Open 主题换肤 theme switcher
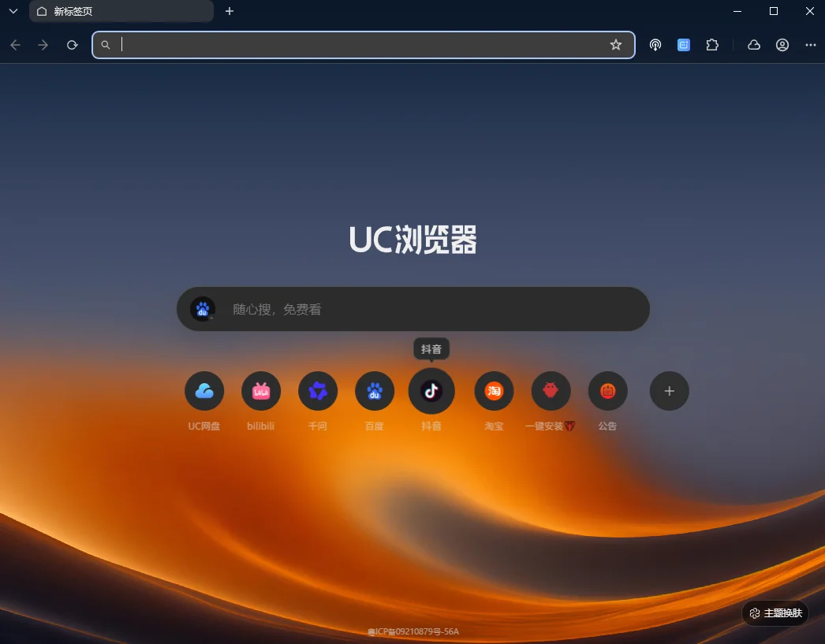 point(775,613)
